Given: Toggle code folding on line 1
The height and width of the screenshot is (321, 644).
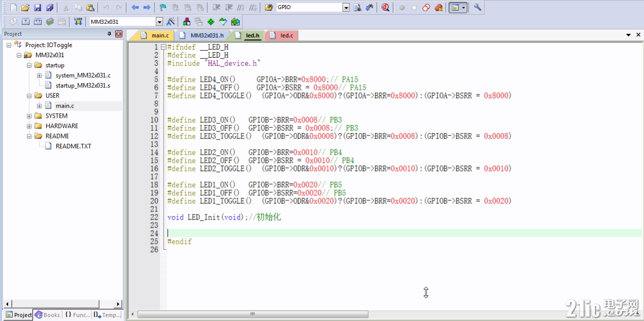Looking at the screenshot, I should coord(163,47).
